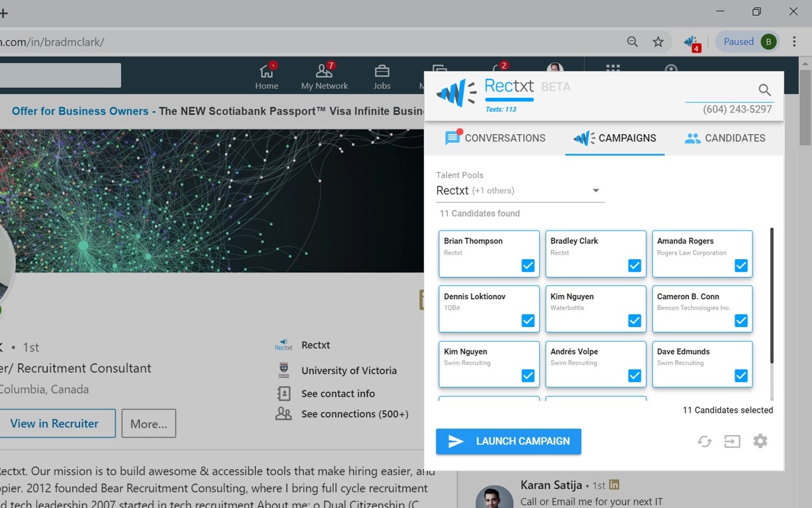The width and height of the screenshot is (812, 508).
Task: Click the See connections people icon
Action: [x=284, y=414]
